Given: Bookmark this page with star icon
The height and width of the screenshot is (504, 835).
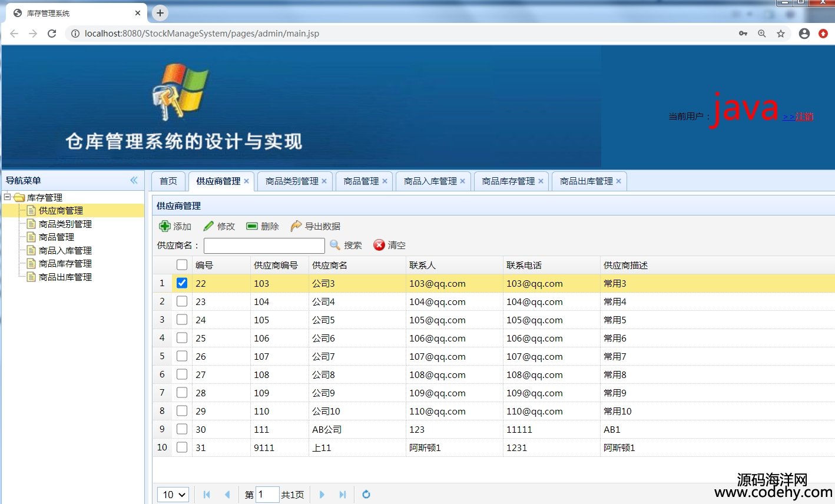Looking at the screenshot, I should tap(781, 34).
